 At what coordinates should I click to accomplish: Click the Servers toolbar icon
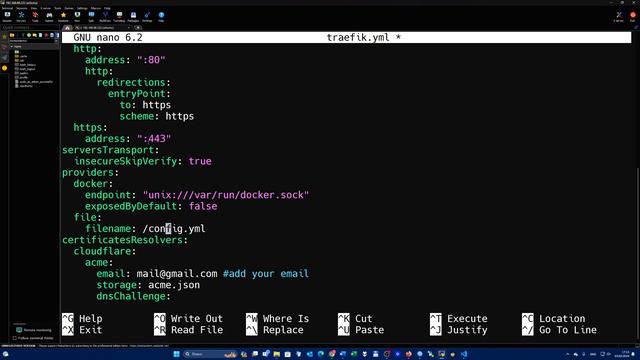pyautogui.click(x=21, y=16)
